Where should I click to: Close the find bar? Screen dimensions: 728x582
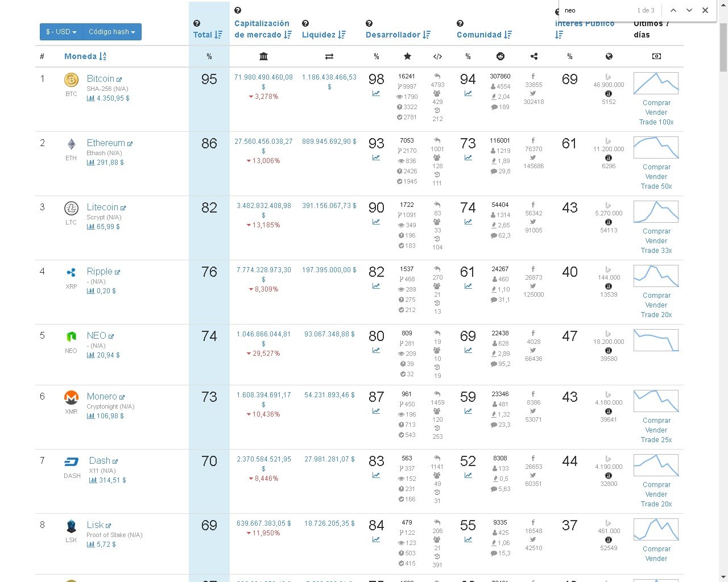pyautogui.click(x=705, y=10)
